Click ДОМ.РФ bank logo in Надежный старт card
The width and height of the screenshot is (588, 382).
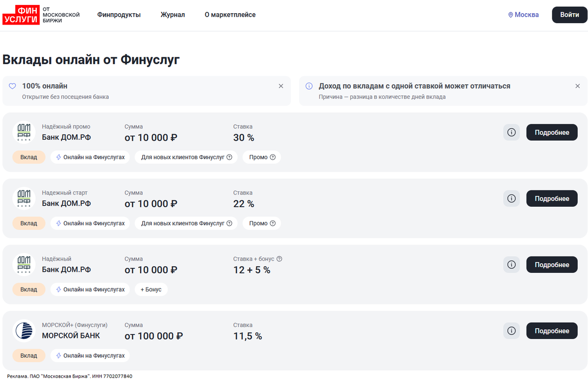click(24, 198)
